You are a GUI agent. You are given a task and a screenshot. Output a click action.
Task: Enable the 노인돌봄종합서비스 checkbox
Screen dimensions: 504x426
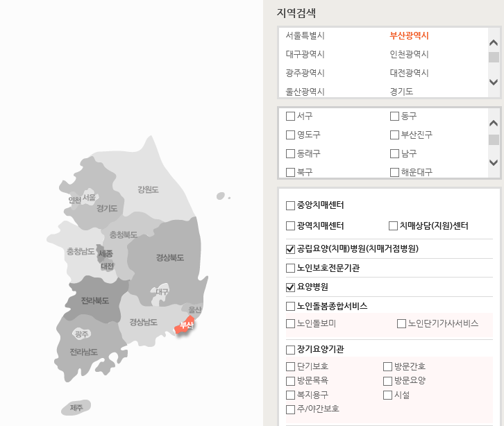tap(290, 306)
